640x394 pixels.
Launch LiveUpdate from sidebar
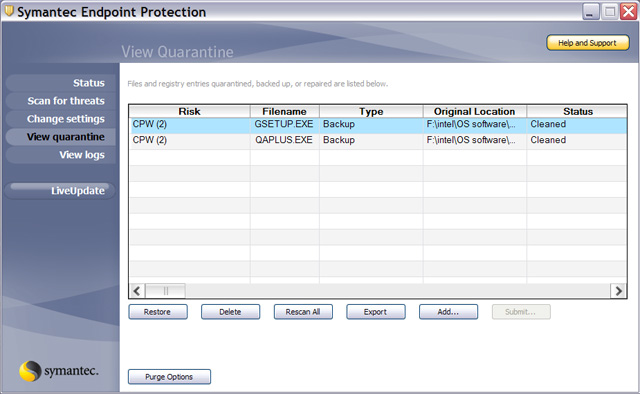point(60,191)
